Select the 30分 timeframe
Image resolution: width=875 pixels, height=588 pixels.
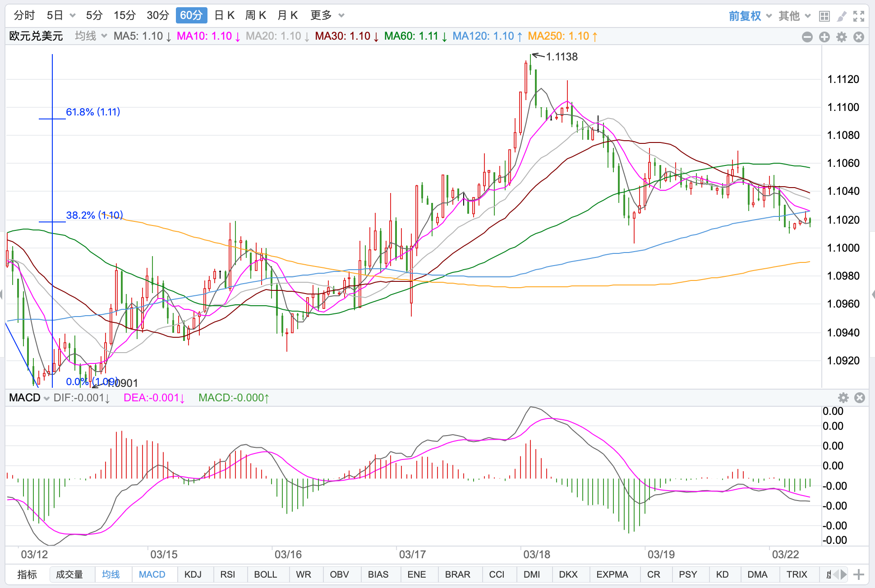pos(158,15)
